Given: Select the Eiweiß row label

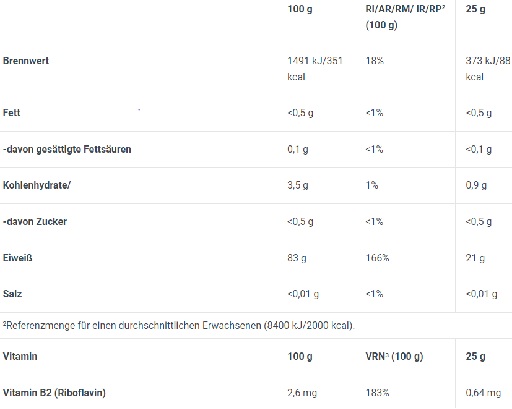Looking at the screenshot, I should point(18,258).
